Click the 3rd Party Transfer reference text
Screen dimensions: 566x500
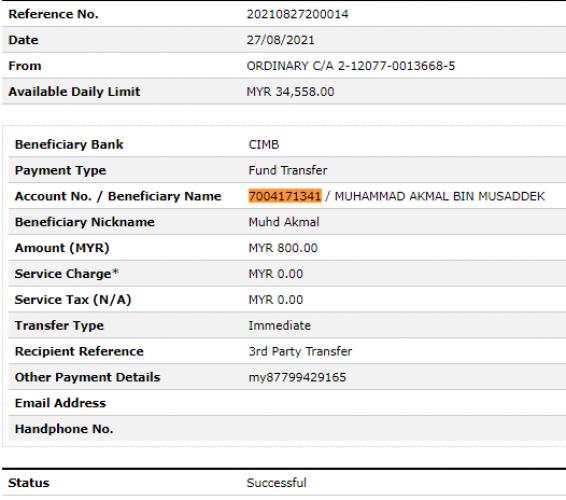300,351
